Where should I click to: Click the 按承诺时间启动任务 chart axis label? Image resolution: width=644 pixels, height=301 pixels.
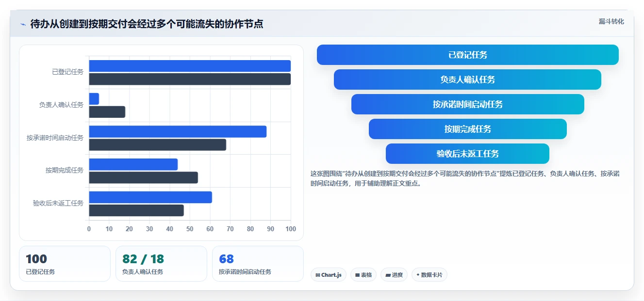click(55, 138)
